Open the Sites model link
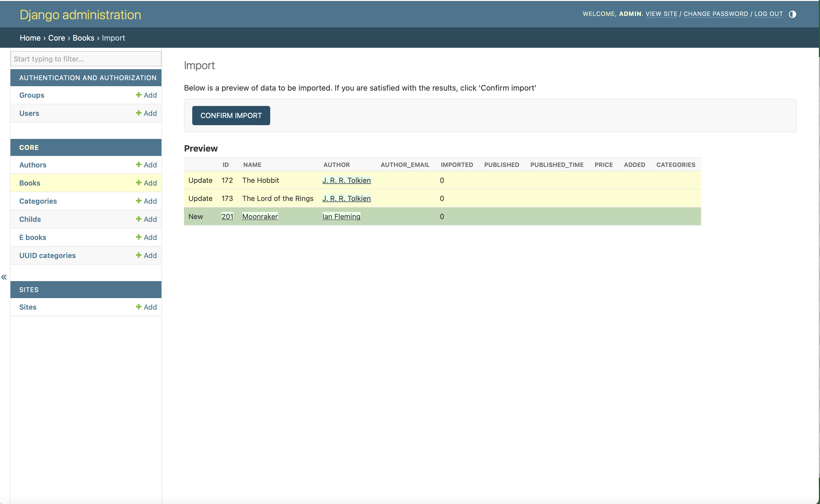Viewport: 820px width, 504px height. 28,307
